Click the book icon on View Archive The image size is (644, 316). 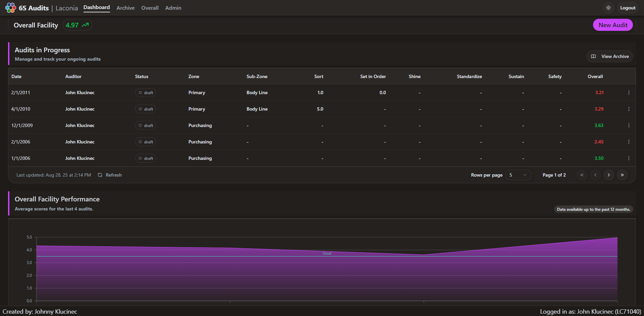coord(593,56)
